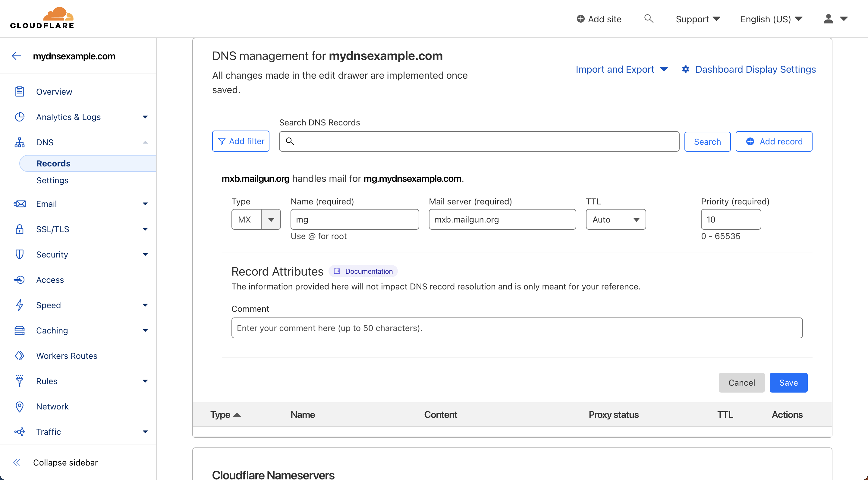
Task: Click the Workers Routes sidebar icon
Action: (x=20, y=355)
